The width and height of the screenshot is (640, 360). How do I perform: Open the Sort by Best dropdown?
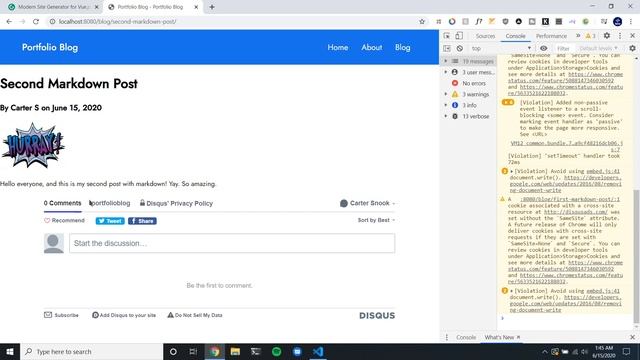click(x=376, y=220)
